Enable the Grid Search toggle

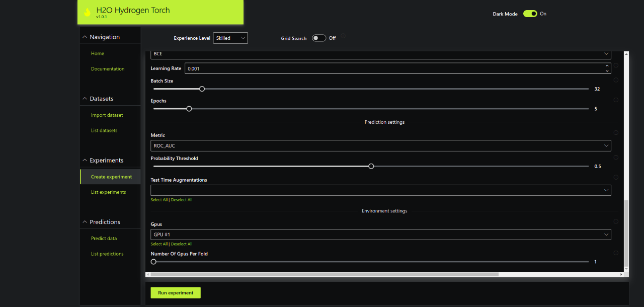[318, 38]
